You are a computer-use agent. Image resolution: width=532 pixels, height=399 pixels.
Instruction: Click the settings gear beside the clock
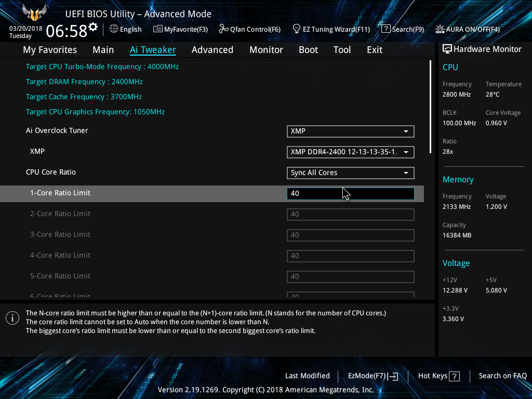[x=93, y=27]
